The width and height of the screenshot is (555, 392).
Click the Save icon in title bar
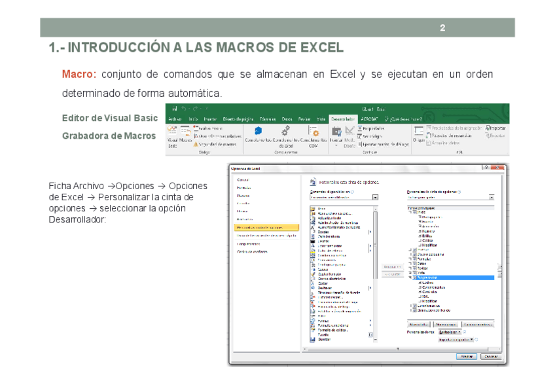pos(175,109)
